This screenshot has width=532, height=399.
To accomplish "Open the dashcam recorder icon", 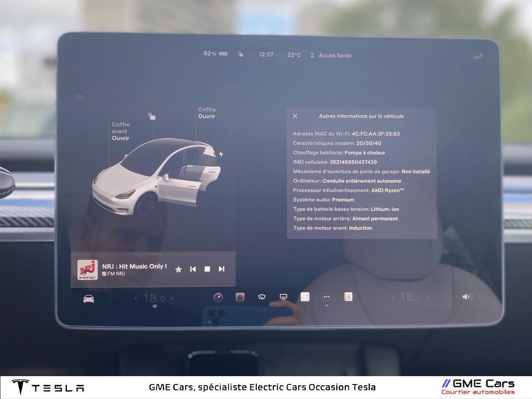I will pyautogui.click(x=240, y=297).
